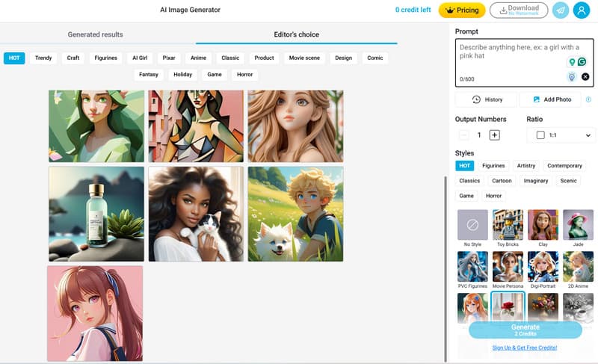598x364 pixels.
Task: Open prompt History
Action: pyautogui.click(x=487, y=99)
